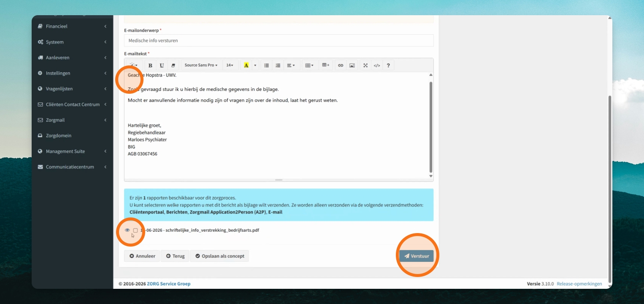644x304 pixels.
Task: Click the Instellingen gear icon
Action: point(40,73)
